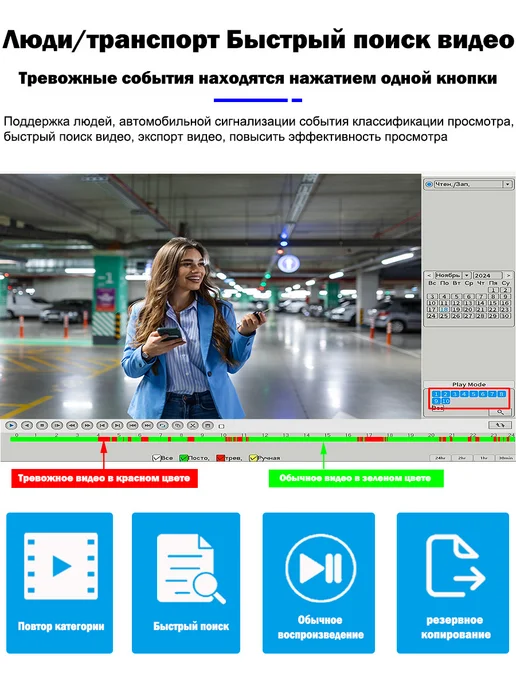Go to the next frame

[x=117, y=426]
